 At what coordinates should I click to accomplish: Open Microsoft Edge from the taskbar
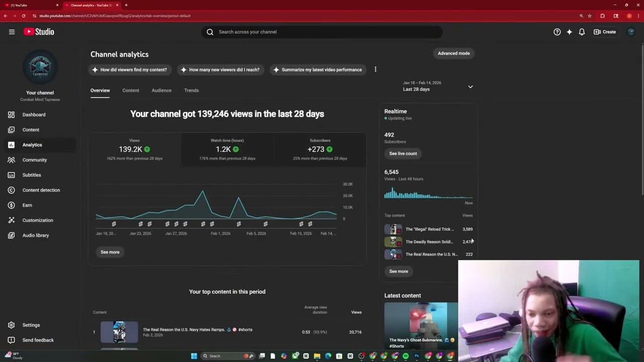pos(328,356)
